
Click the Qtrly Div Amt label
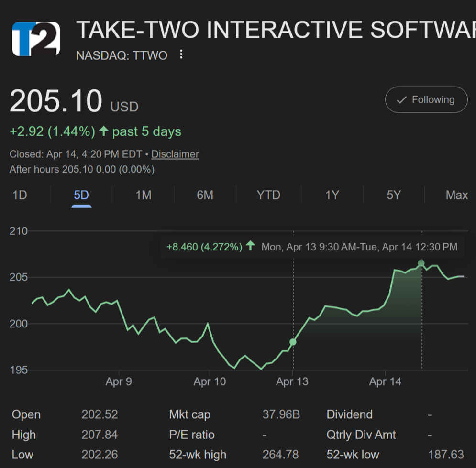pos(361,435)
